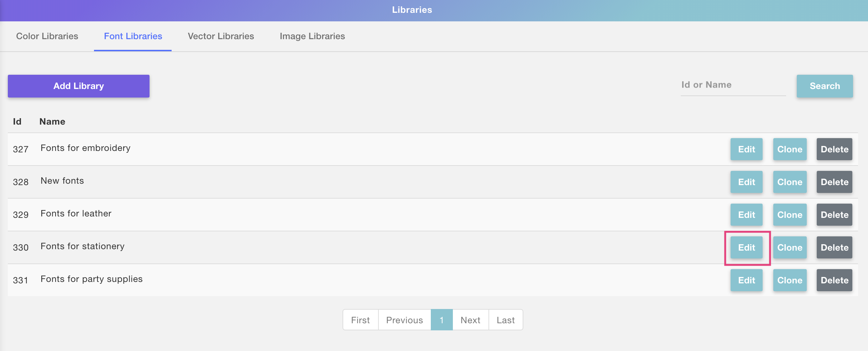Viewport: 868px width, 351px height.
Task: Edit the Fonts for stationery library
Action: [746, 247]
